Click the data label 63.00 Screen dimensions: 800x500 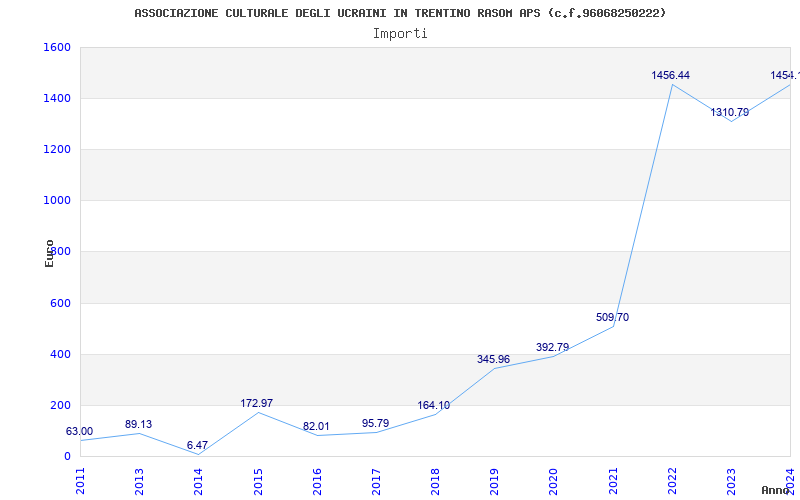pyautogui.click(x=80, y=432)
